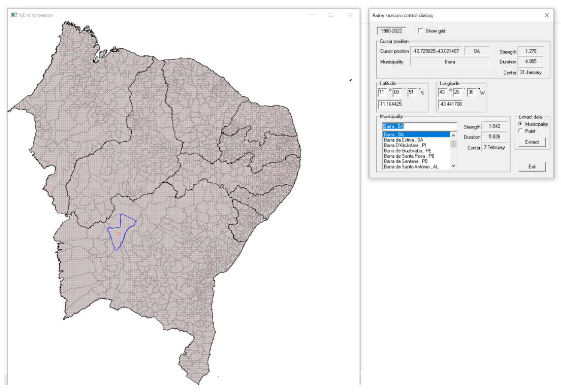
Task: Minimize the NE rainy season window
Action: [312, 15]
